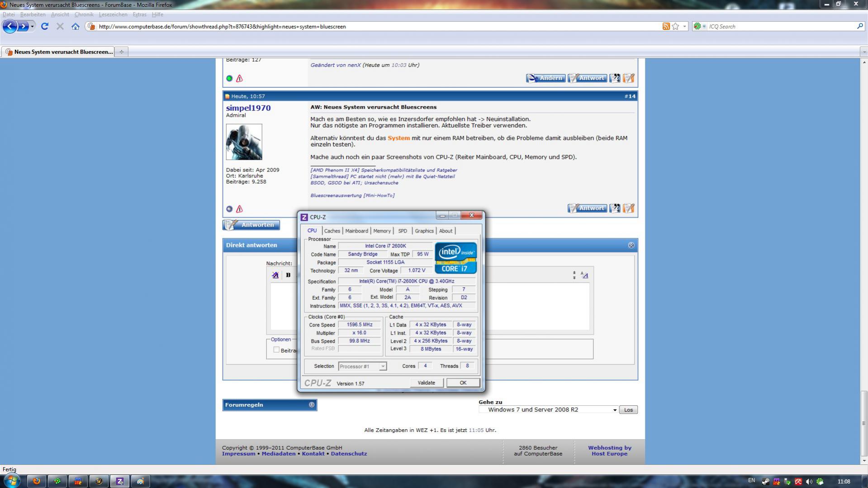Switch to the Memory tab in CPU-Z

(x=382, y=231)
